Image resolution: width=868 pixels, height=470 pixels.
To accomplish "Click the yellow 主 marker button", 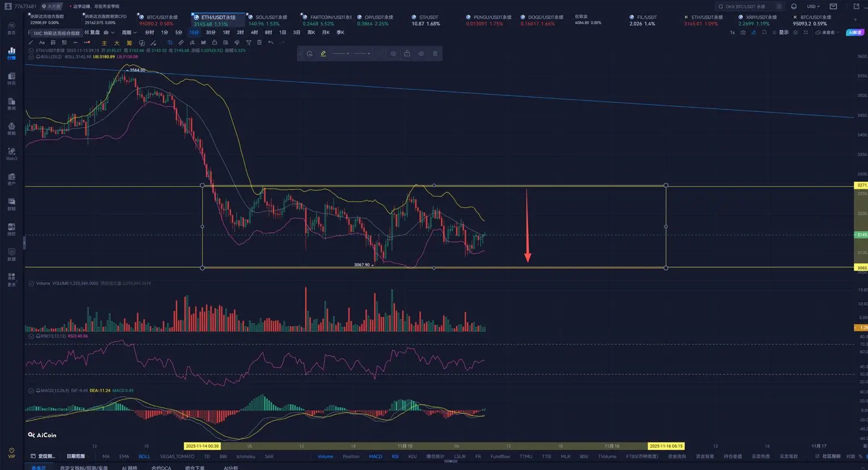I will click(104, 43).
